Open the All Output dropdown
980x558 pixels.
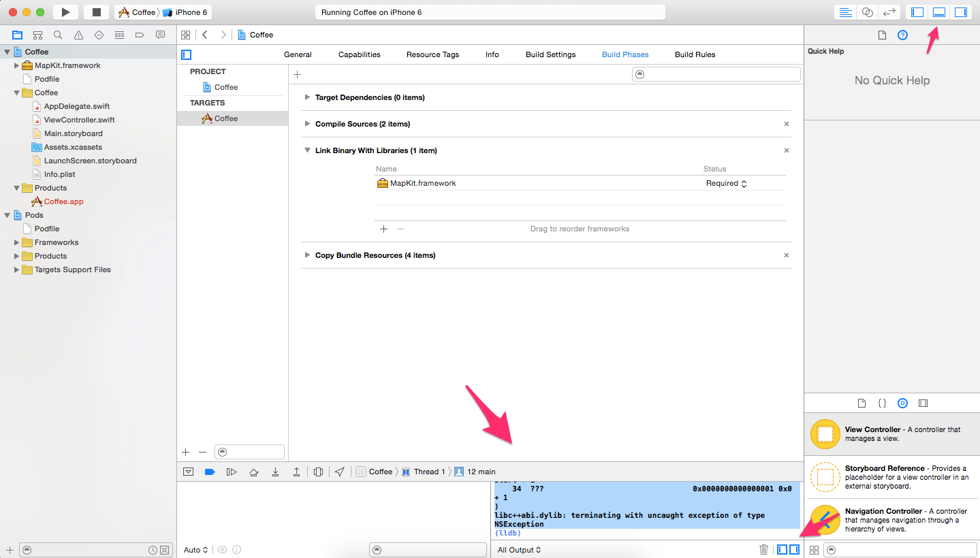519,550
